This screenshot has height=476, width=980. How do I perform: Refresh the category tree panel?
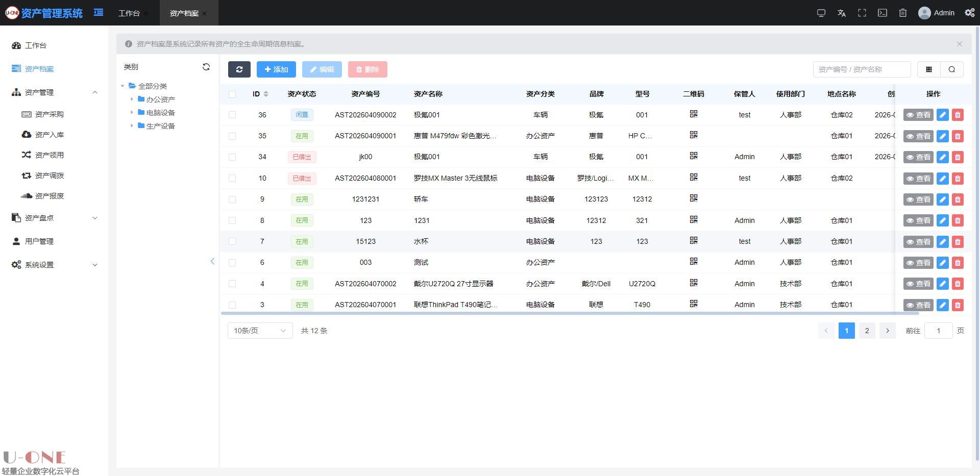click(x=206, y=67)
